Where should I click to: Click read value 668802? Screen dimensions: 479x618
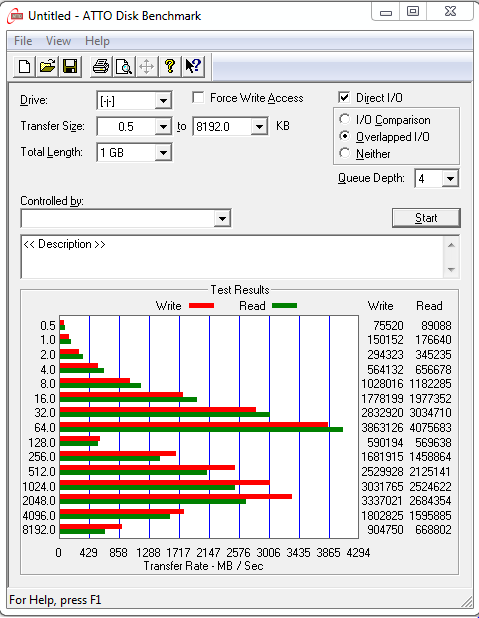pos(433,530)
